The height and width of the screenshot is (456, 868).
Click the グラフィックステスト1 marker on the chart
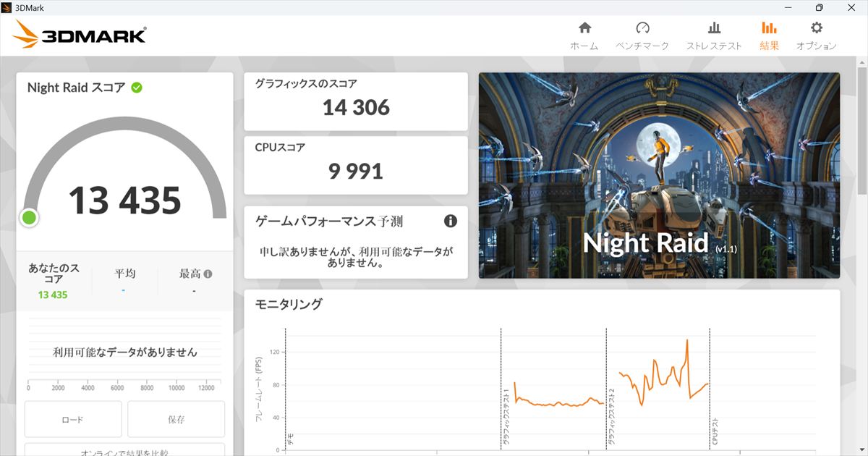(506, 417)
